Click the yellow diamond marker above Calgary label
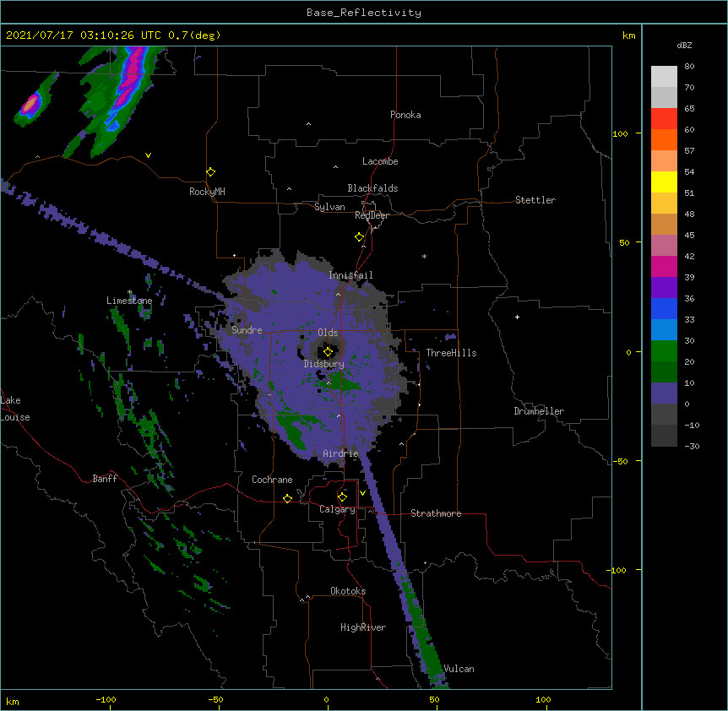Image resolution: width=728 pixels, height=711 pixels. [x=342, y=497]
